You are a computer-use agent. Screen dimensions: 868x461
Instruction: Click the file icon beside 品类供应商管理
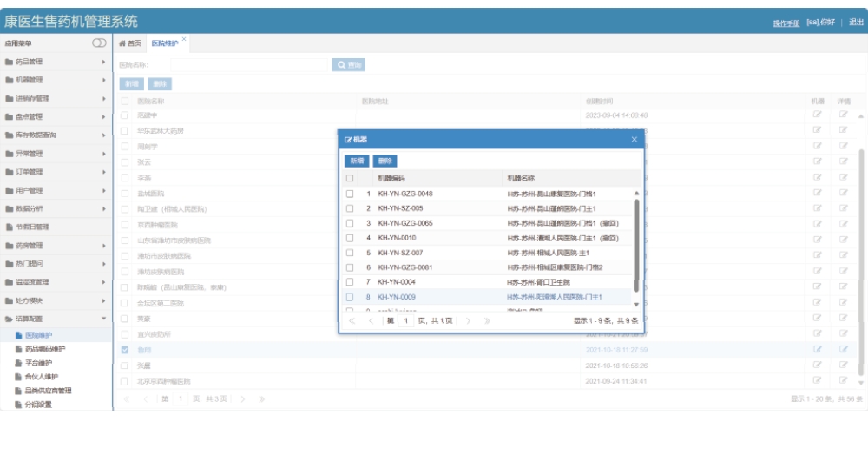tap(19, 391)
